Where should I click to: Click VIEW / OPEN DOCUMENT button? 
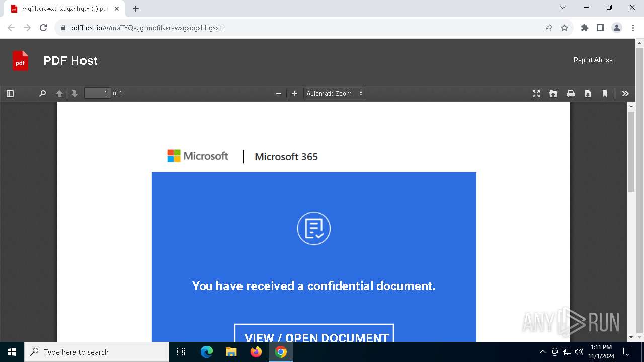click(x=314, y=334)
